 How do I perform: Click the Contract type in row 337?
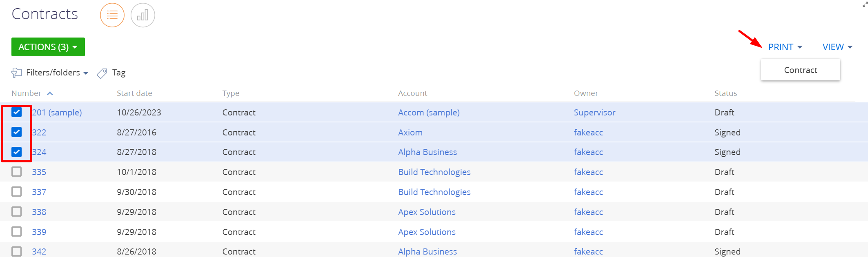[239, 192]
